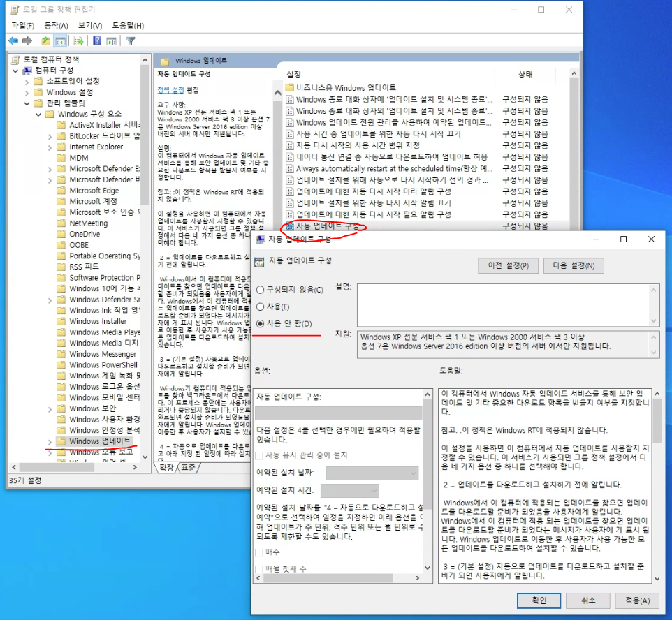Click the 이전 설정(P) button
Viewport: 672px width, 620px height.
click(509, 265)
